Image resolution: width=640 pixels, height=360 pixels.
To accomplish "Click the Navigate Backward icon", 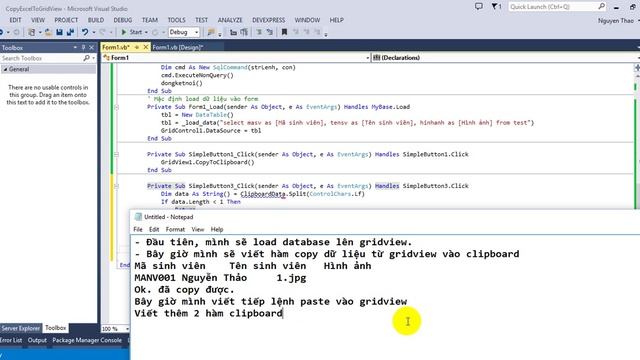I will click(x=2, y=32).
